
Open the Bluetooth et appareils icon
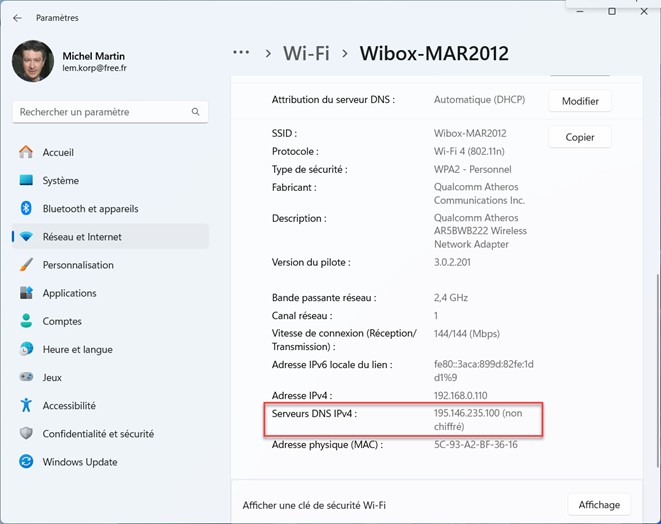point(26,209)
